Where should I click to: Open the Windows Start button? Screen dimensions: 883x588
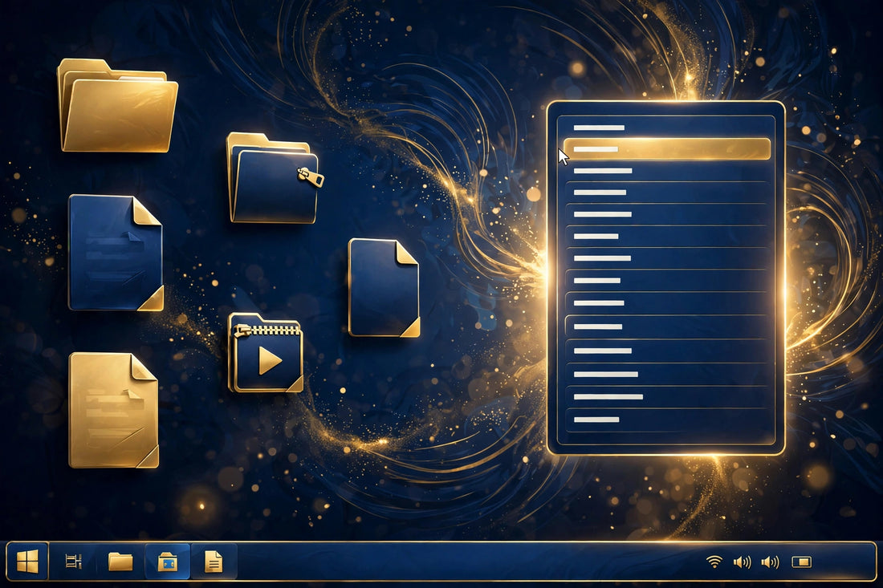(x=27, y=562)
